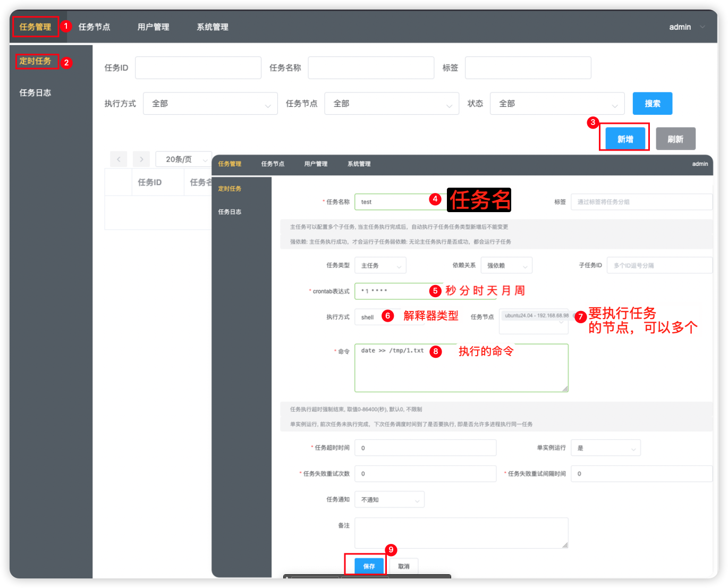Go to previous page arrow in pagination
Screen dimensions: 728x588
point(118,159)
